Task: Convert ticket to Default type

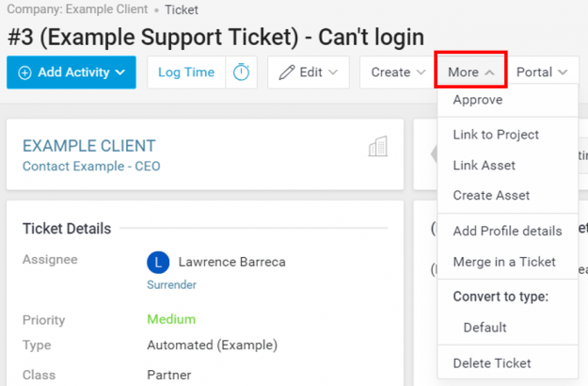Action: tap(485, 328)
